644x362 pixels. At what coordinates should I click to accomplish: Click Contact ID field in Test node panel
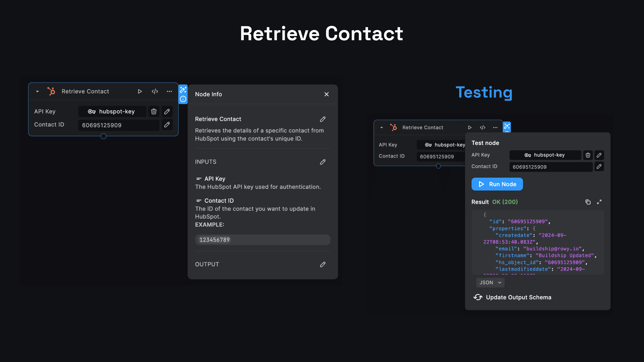[x=551, y=167]
